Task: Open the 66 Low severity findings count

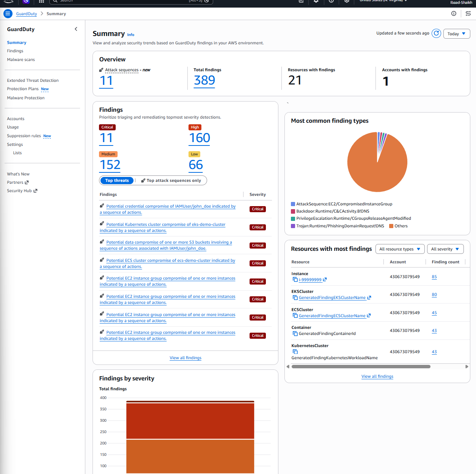Action: (x=196, y=165)
